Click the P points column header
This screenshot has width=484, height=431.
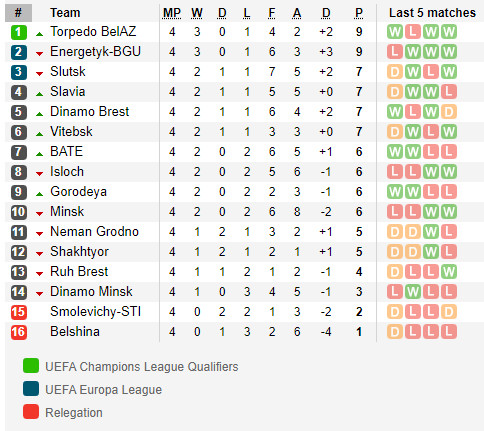(359, 13)
